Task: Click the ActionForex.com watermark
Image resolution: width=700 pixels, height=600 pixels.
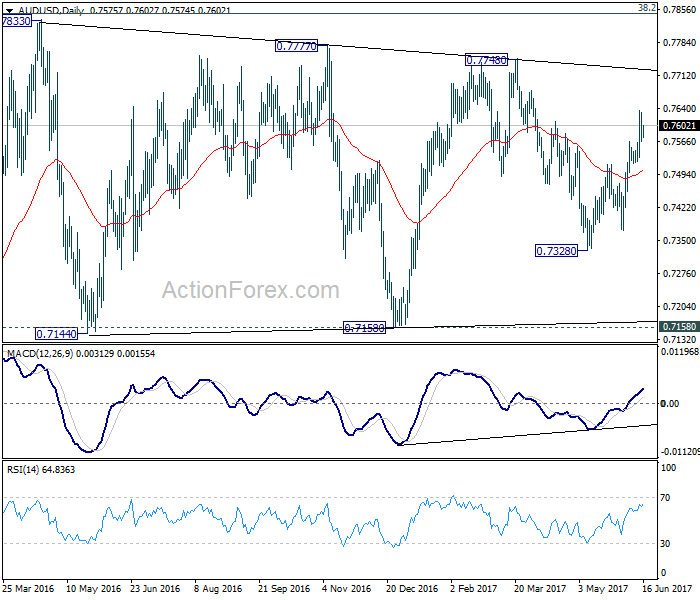Action: tap(250, 290)
